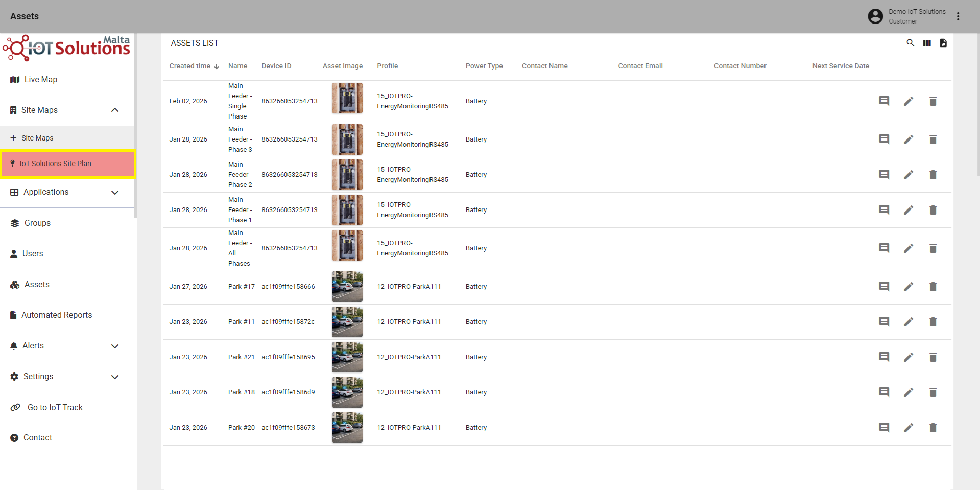Viewport: 980px width, 490px height.
Task: Expand the Settings section chevron
Action: 115,377
